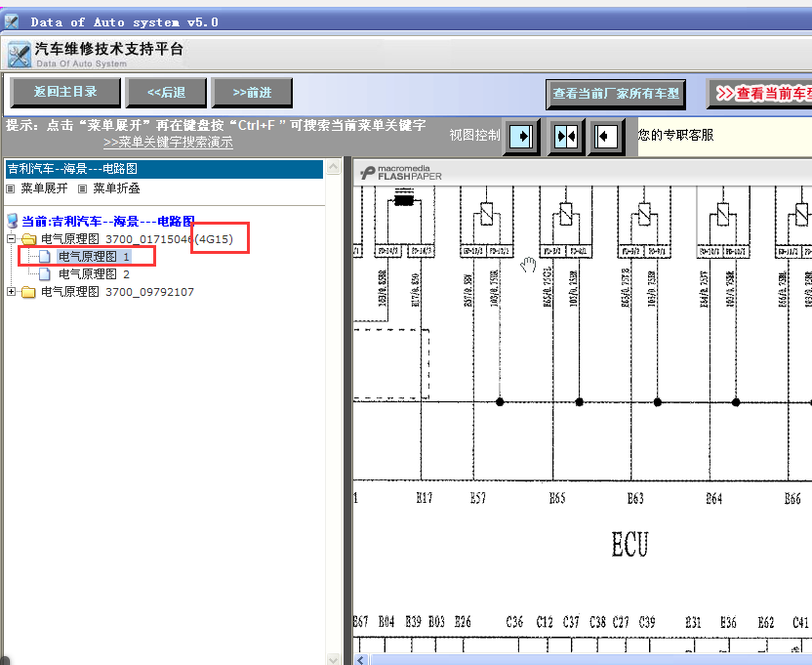Click the open folder icon beside 3700_01715046
This screenshot has width=812, height=665.
(x=28, y=239)
